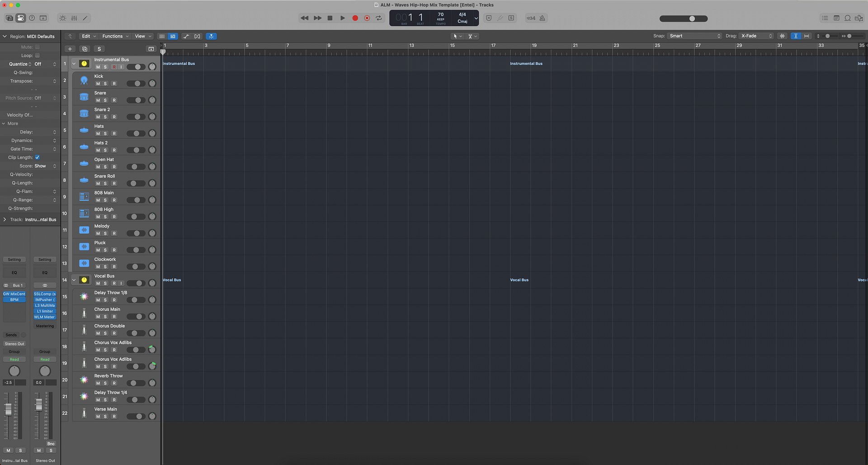Screen dimensions: 868x465
Task: Start playback with the Play button
Action: click(343, 18)
